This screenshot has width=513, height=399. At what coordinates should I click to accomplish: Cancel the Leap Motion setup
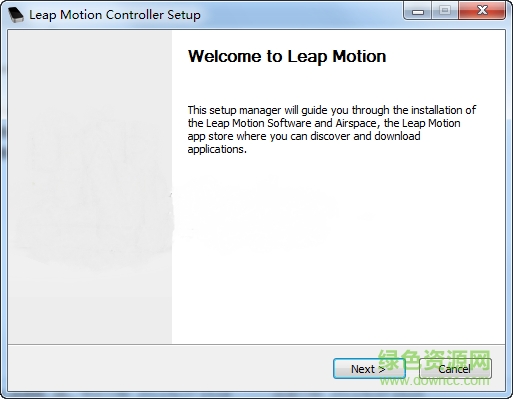(x=455, y=369)
